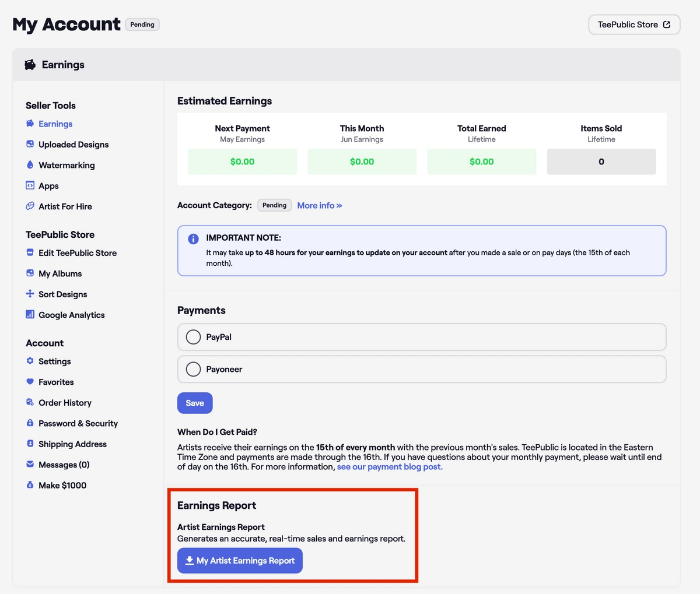Go to Watermarking in Seller Tools
Screen dimensions: 700x594
(x=66, y=165)
